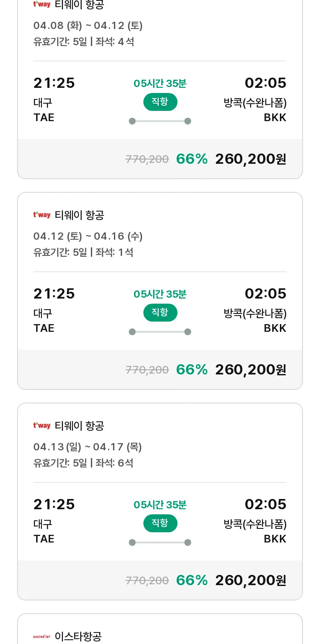This screenshot has height=644, width=320.
Task: Open the 04.12 (토) ~ 04.16 (수) date range
Action: [88, 236]
